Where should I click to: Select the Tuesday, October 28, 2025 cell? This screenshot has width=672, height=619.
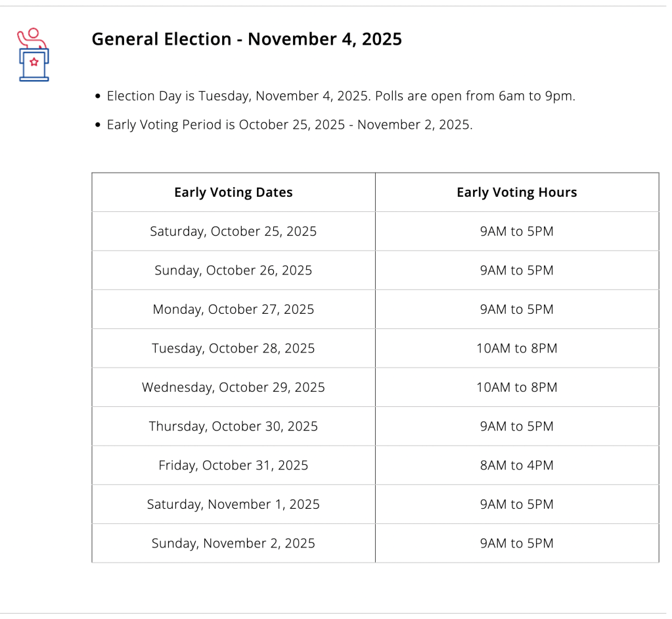coord(233,348)
